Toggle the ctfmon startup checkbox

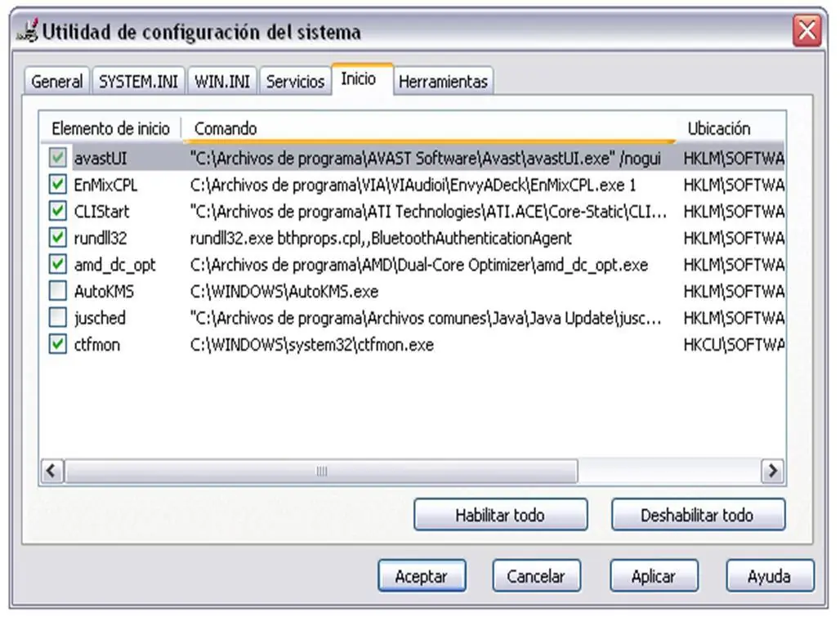(x=57, y=344)
